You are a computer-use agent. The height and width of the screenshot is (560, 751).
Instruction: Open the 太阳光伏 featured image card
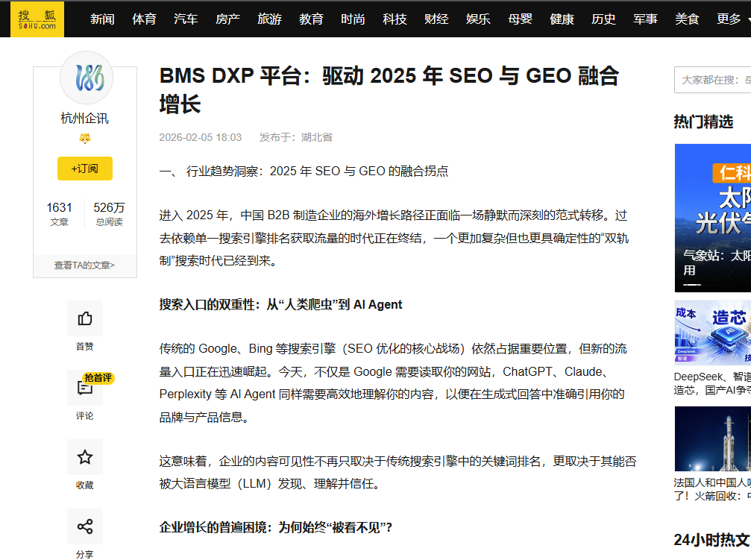(713, 218)
